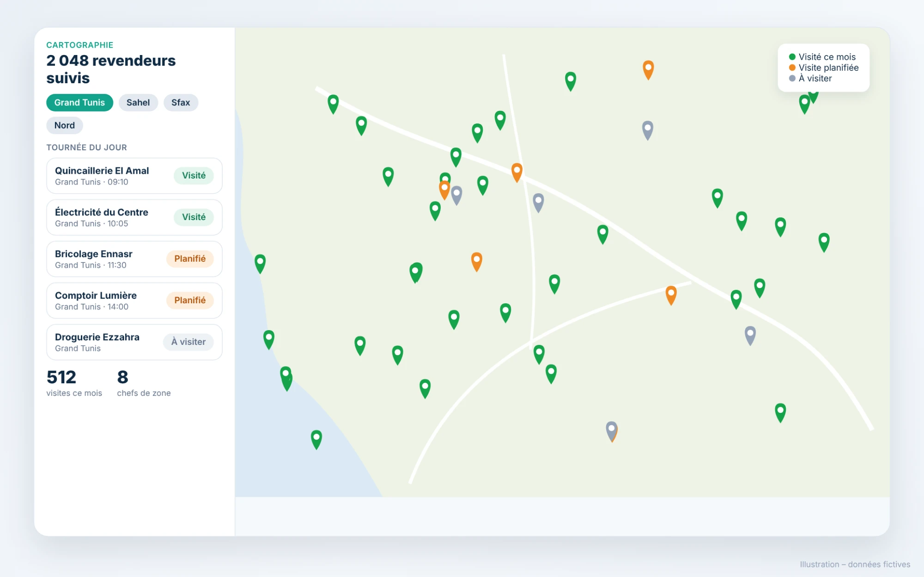This screenshot has height=577, width=924.
Task: Select the rightmost green pin on the map
Action: 824,242
